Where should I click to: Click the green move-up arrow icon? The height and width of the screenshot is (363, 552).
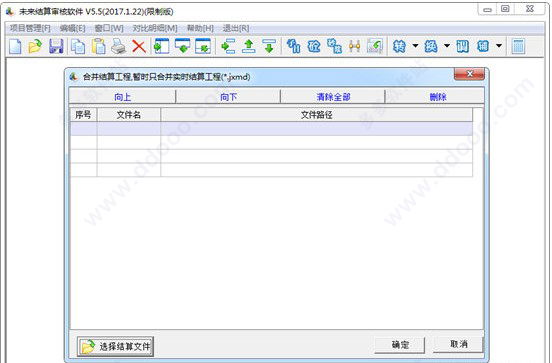tap(249, 46)
